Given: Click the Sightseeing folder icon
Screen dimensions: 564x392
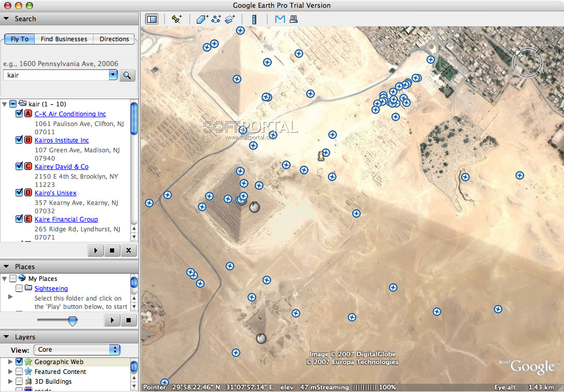Looking at the screenshot, I should [x=28, y=288].
